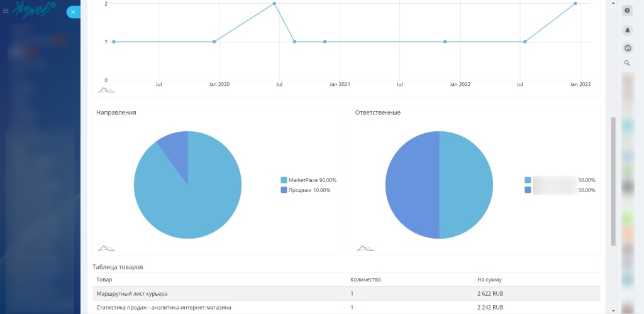This screenshot has height=314, width=644.
Task: Close the side panel with the X button
Action: pyautogui.click(x=73, y=13)
